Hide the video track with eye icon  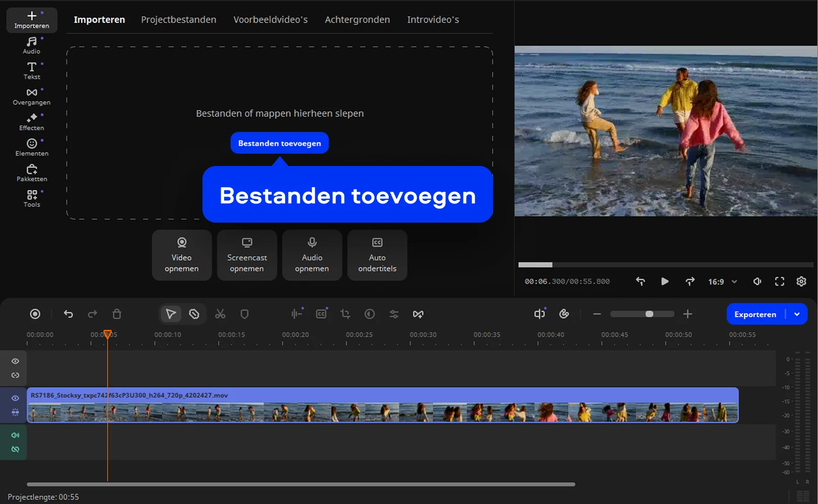click(x=15, y=398)
